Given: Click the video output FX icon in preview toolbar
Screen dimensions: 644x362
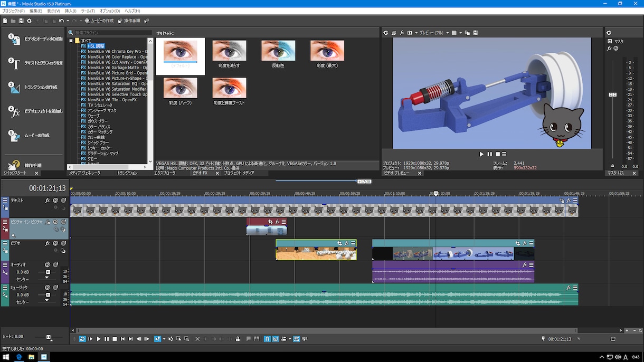Looking at the screenshot, I should tap(402, 33).
